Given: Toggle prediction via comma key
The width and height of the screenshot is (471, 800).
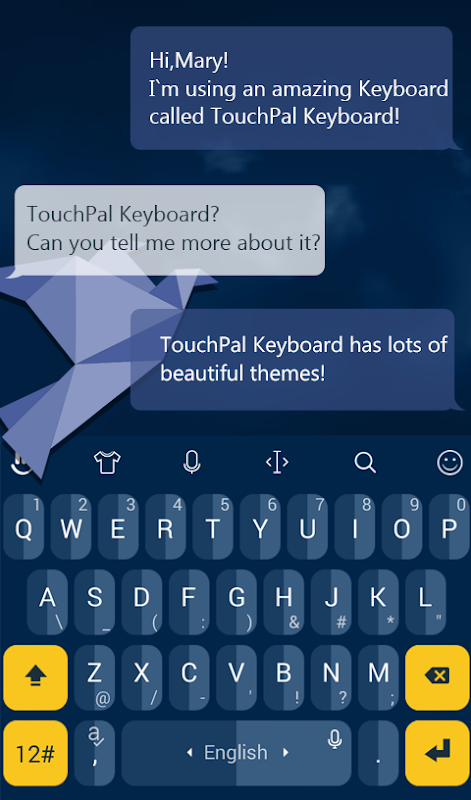Looking at the screenshot, I should [x=94, y=753].
